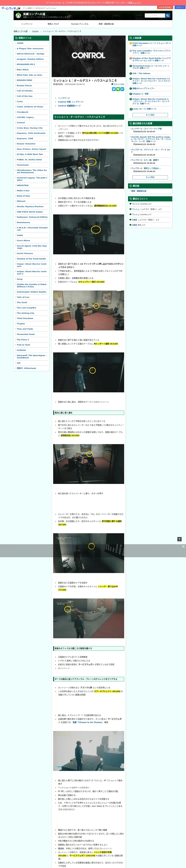Open Foreclosed sidebar entry
186x868 pixels.
[23, 165]
